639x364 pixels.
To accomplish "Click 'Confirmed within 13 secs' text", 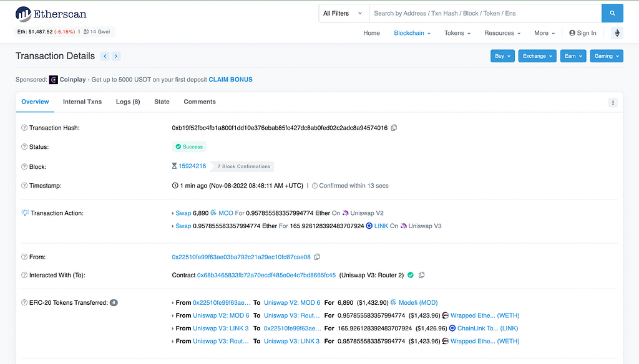I will (x=354, y=186).
